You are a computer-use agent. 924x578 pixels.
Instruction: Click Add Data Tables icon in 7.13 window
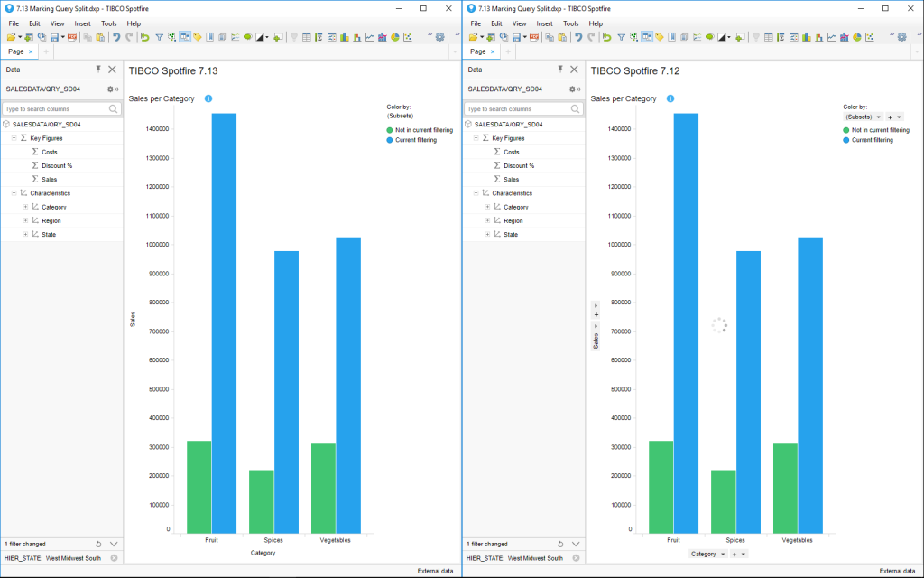28,36
